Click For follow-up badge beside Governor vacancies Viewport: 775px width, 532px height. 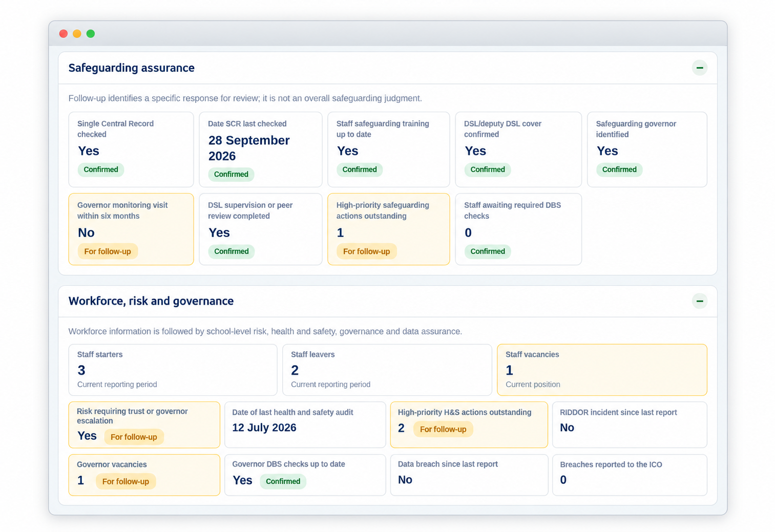125,481
